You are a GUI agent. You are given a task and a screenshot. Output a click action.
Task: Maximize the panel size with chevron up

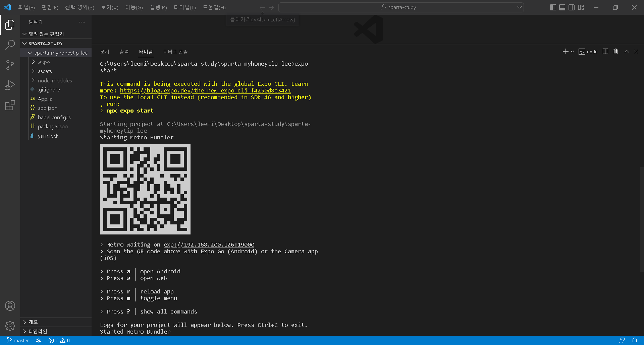[627, 52]
